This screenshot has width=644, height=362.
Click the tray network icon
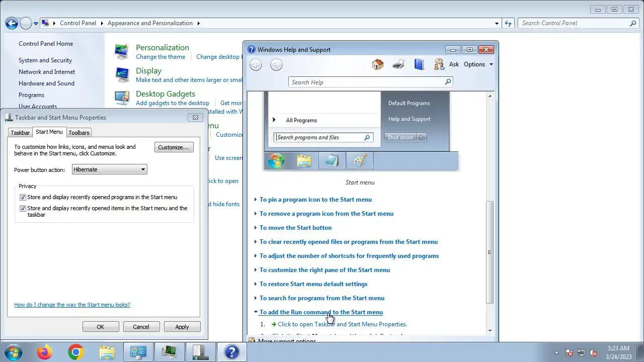click(581, 352)
